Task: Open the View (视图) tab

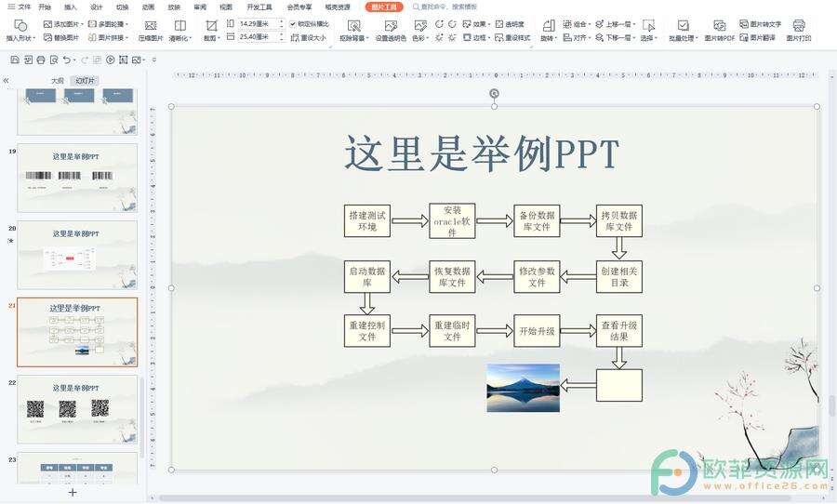Action: pyautogui.click(x=226, y=7)
